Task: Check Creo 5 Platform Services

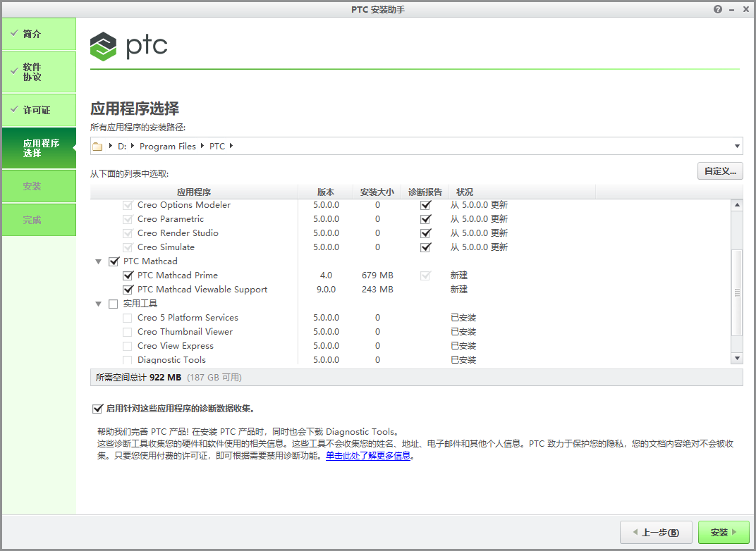Action: pyautogui.click(x=127, y=318)
